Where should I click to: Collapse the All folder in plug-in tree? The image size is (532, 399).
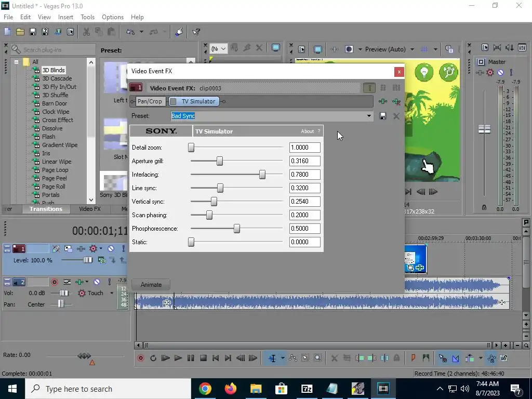tap(16, 62)
